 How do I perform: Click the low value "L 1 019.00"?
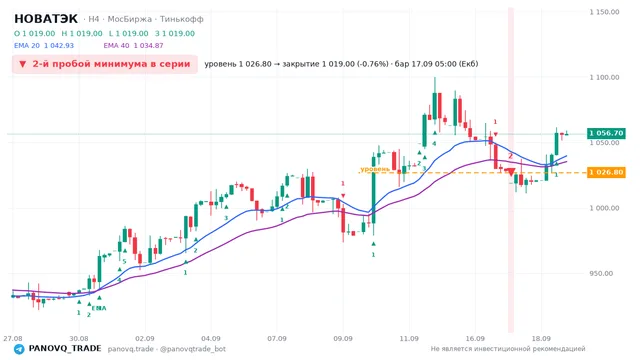129,33
